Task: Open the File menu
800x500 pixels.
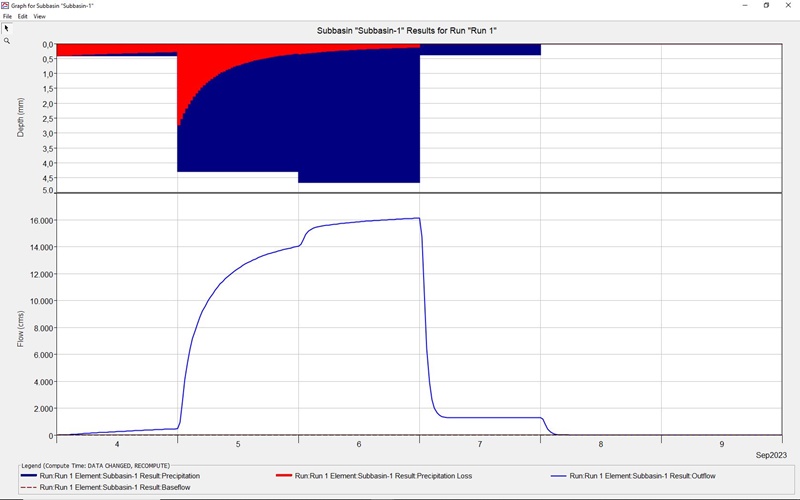Action: (x=7, y=17)
